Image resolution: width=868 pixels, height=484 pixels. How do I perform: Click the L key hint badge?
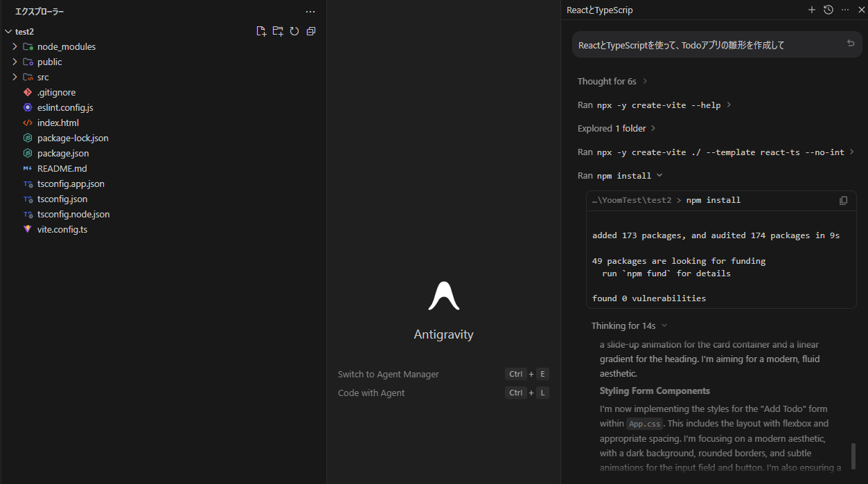click(x=542, y=393)
